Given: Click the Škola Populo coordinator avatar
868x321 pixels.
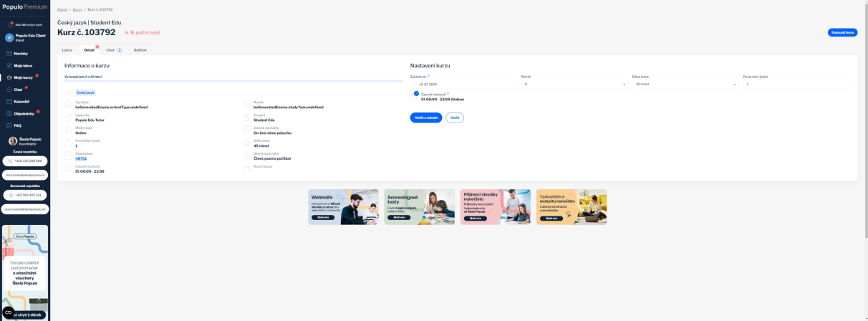Looking at the screenshot, I should 13,141.
